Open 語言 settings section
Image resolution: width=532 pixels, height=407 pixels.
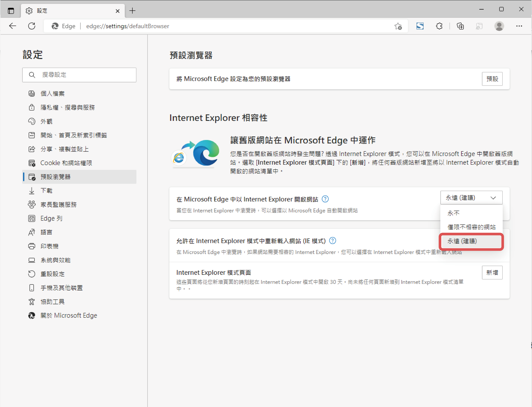click(x=79, y=232)
